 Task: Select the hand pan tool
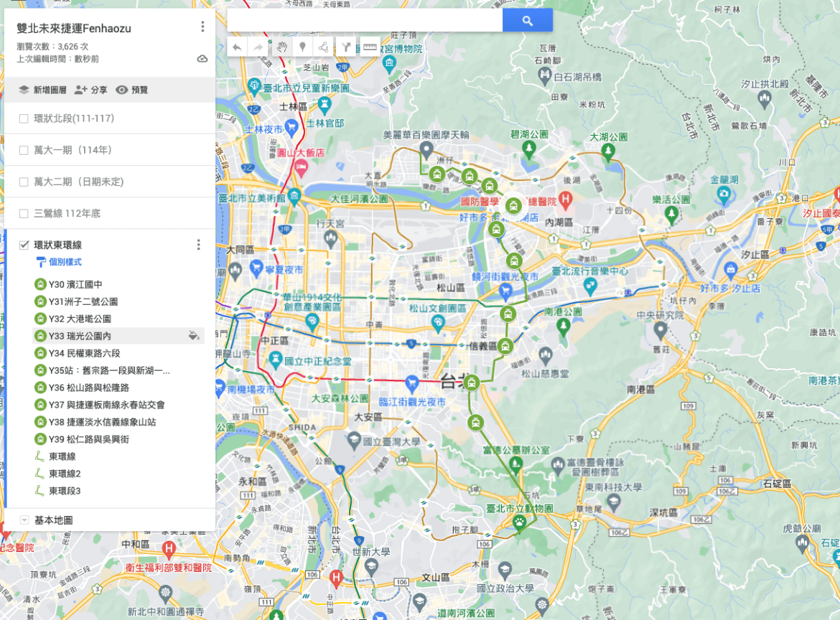click(281, 47)
